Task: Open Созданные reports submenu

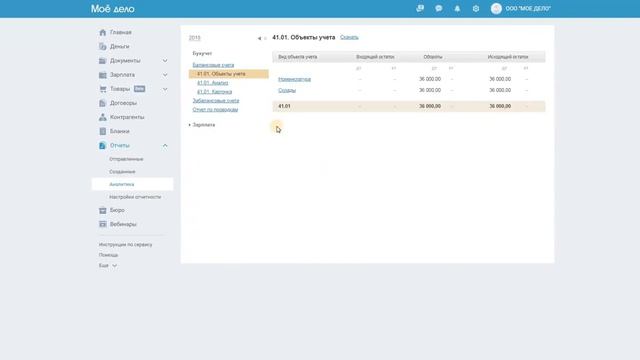Action: pos(122,172)
